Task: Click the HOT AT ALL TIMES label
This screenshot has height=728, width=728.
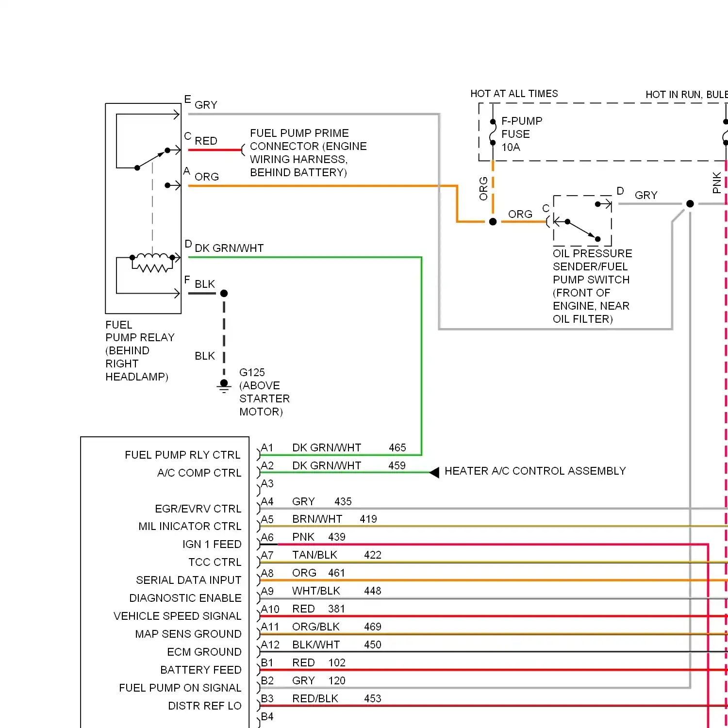Action: [514, 94]
